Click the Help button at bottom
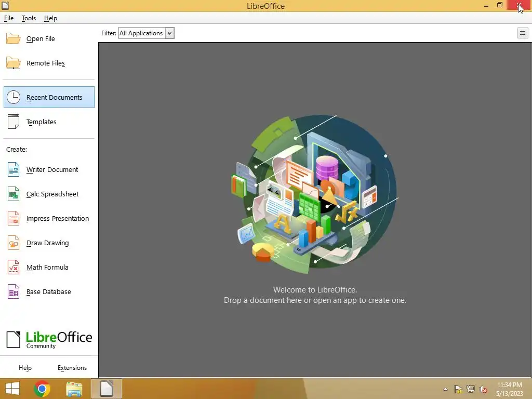This screenshot has height=399, width=532. [x=25, y=368]
